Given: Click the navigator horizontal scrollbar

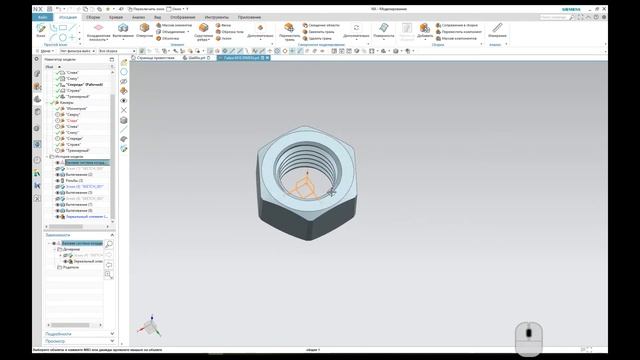Looking at the screenshot, I should (78, 227).
